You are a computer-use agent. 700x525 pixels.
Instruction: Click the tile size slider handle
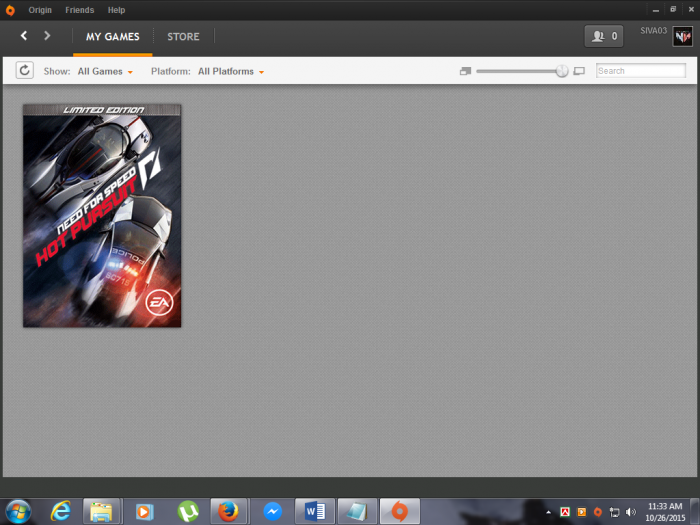(562, 71)
